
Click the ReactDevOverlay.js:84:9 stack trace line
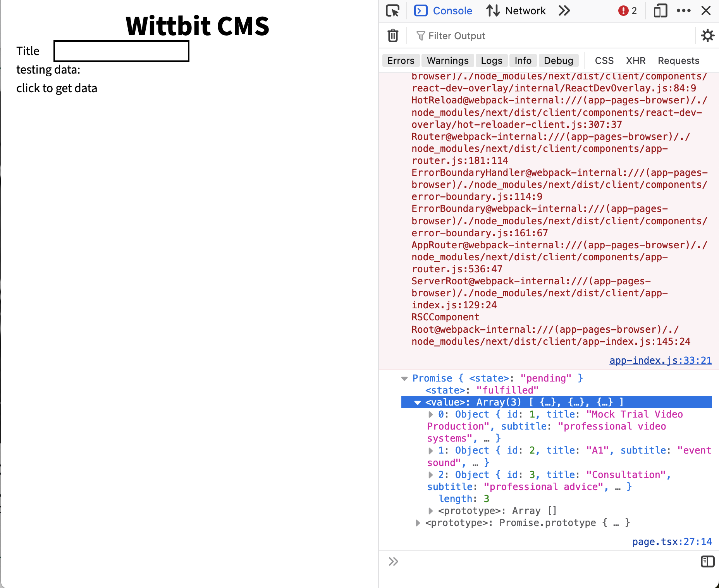point(554,88)
